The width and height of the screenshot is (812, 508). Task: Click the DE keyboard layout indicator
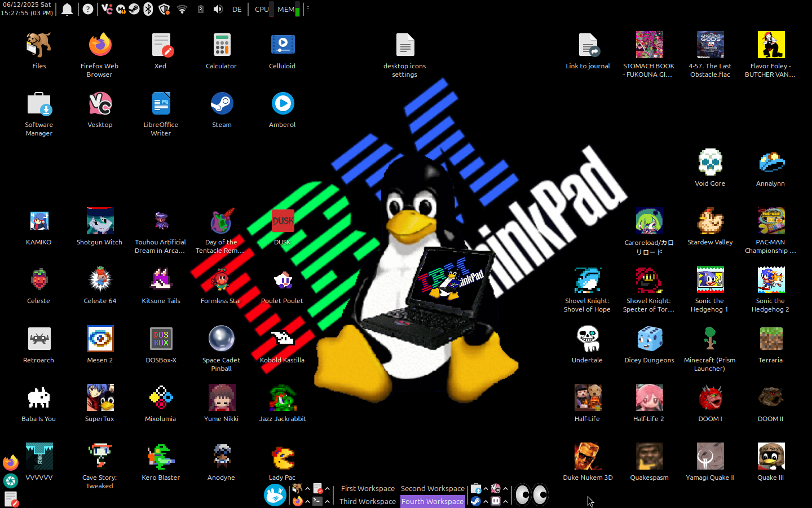(x=237, y=9)
